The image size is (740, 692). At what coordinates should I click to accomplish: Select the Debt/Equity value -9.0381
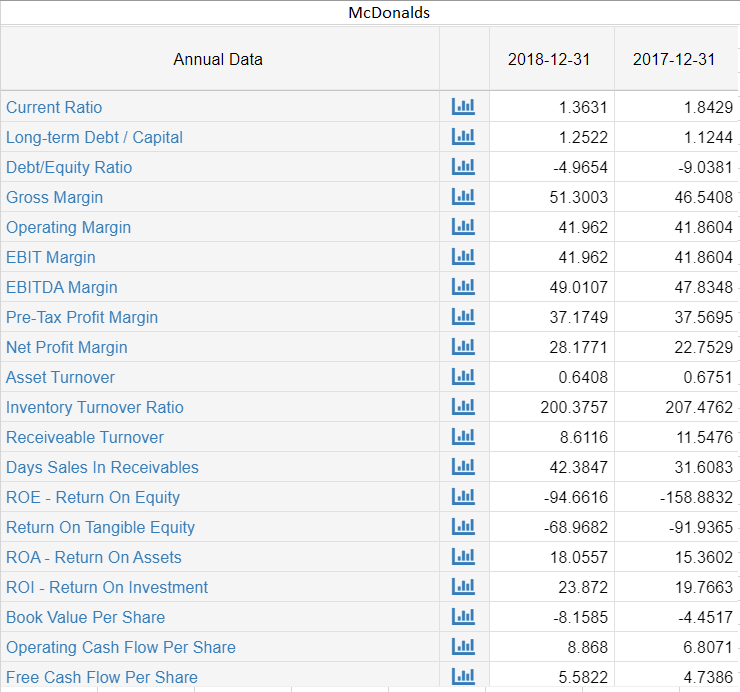[x=705, y=167]
